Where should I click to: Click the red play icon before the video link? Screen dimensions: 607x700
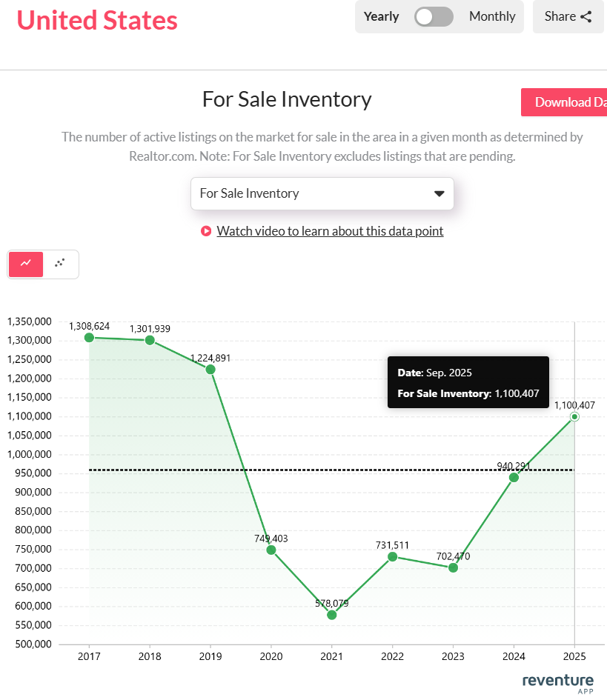coord(206,231)
